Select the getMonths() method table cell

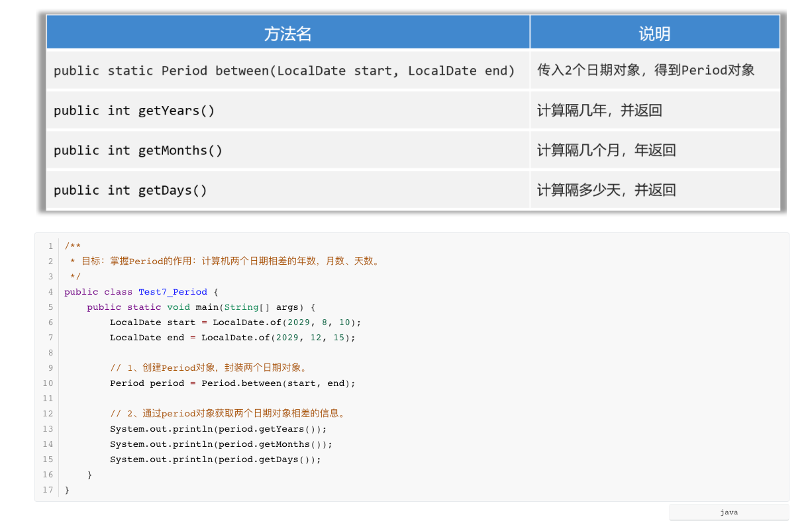pos(138,150)
